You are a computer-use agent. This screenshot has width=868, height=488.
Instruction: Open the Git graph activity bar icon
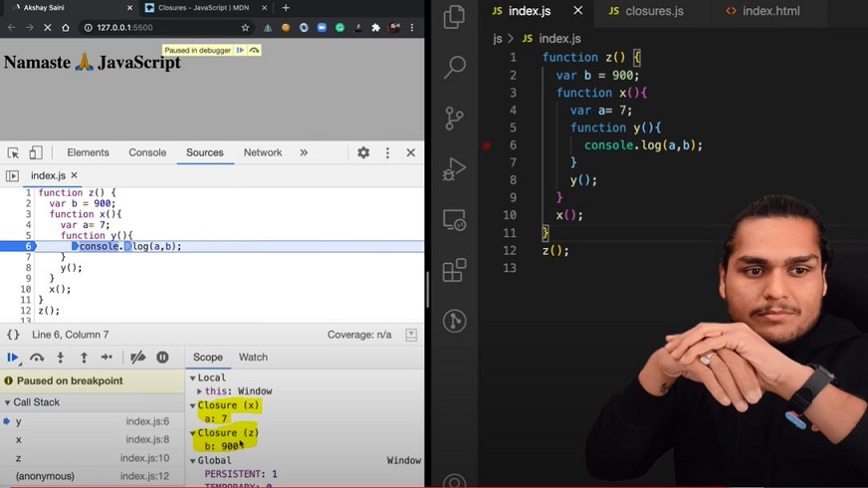[455, 321]
